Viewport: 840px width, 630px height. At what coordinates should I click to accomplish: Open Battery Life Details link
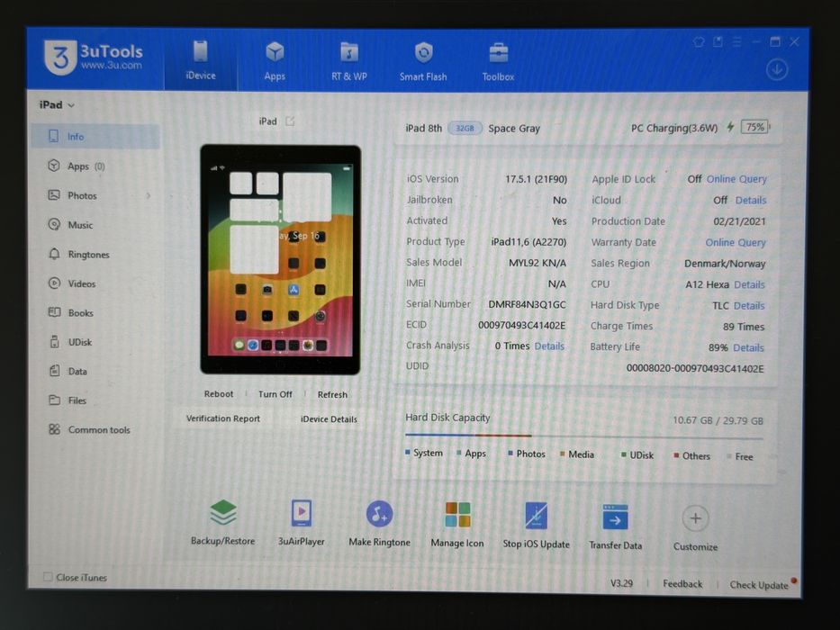(748, 347)
